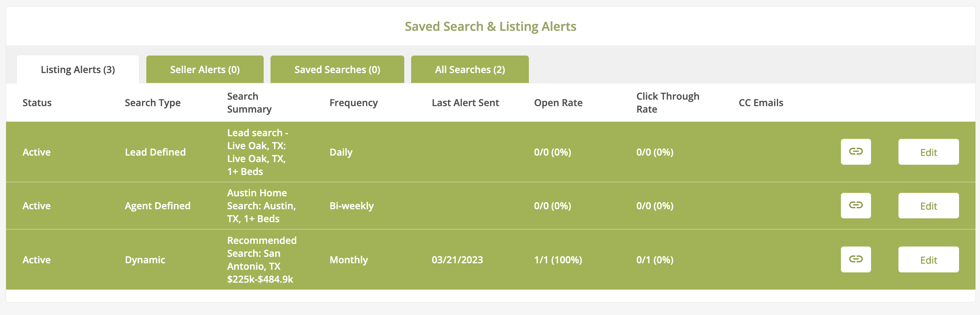This screenshot has width=980, height=315.
Task: Open the Saved Searches tab
Action: click(x=337, y=69)
